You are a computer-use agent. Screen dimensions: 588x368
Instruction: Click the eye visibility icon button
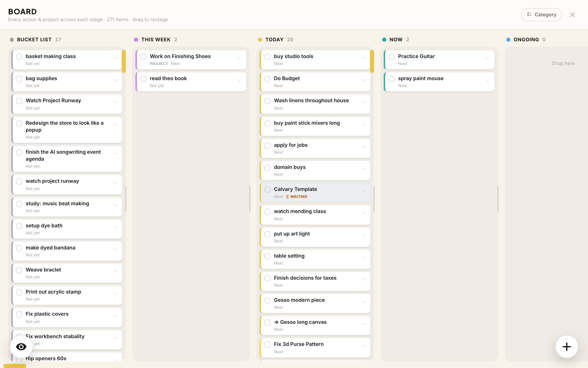click(x=21, y=347)
